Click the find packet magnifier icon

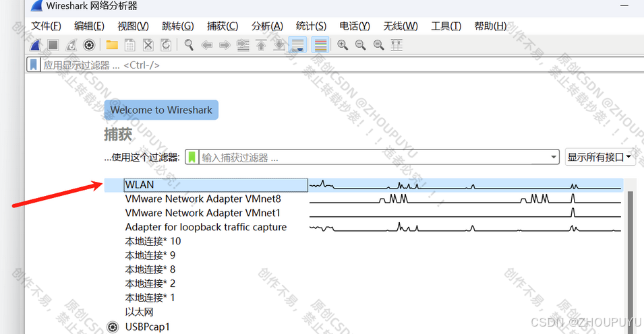pyautogui.click(x=189, y=44)
